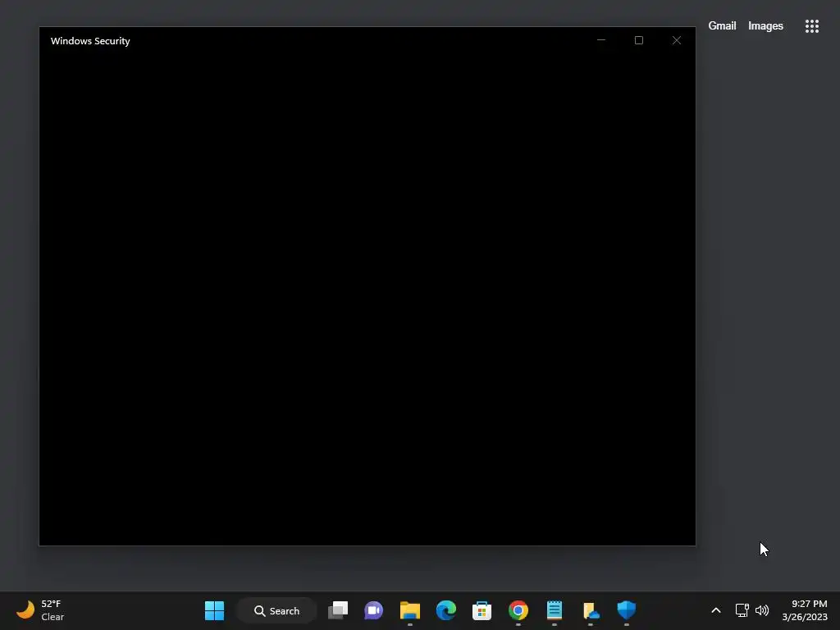Maximize the Windows Security window

click(638, 40)
